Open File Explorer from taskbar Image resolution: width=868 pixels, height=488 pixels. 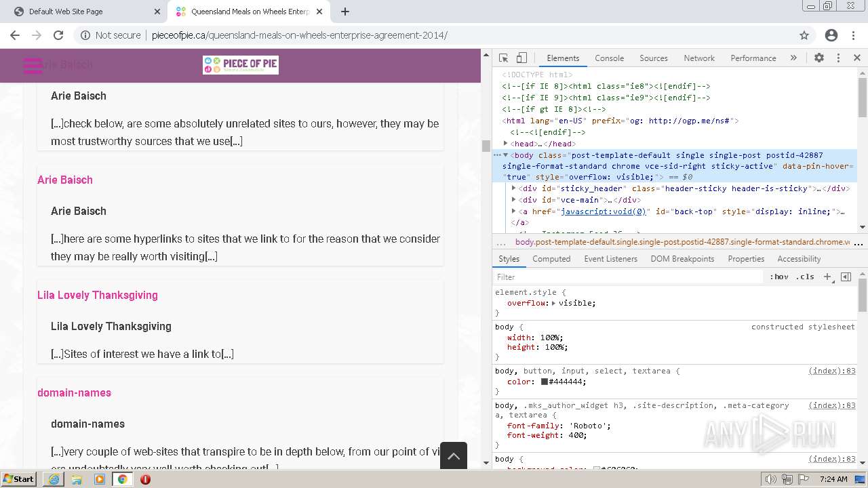tap(77, 479)
